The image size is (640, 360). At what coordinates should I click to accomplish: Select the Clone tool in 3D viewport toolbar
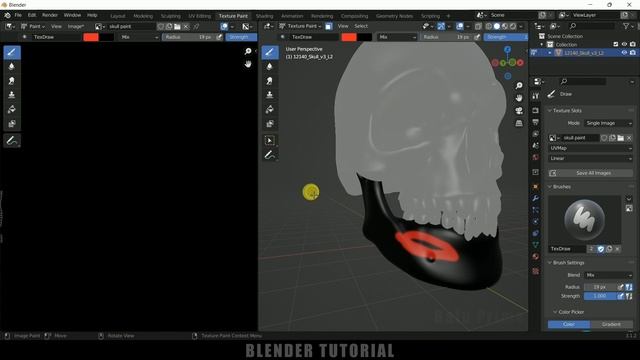270,95
